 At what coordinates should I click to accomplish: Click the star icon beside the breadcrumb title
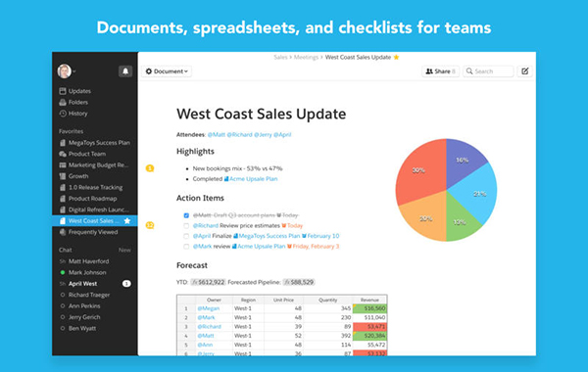click(396, 58)
